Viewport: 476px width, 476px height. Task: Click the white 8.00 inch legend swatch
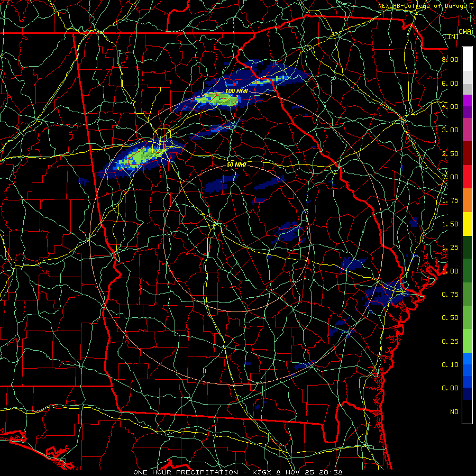(x=467, y=59)
